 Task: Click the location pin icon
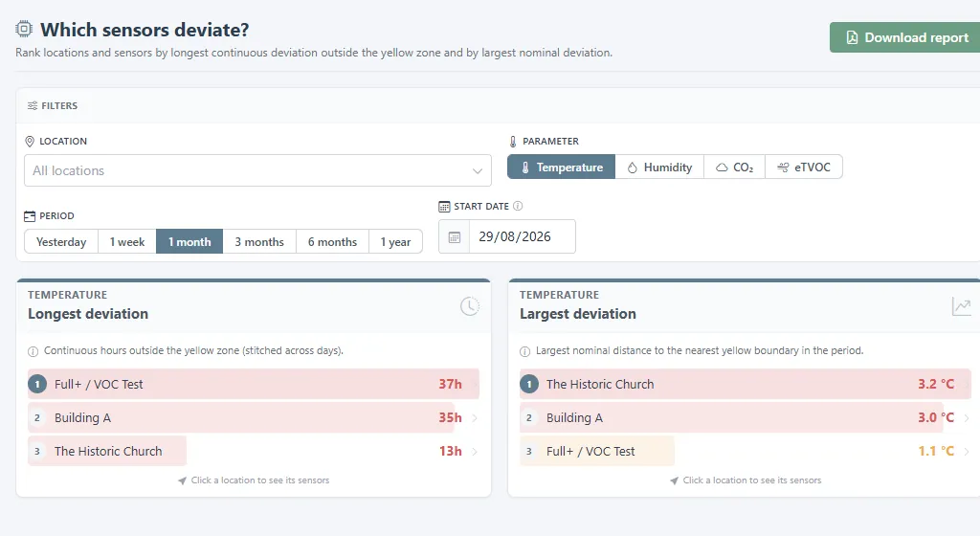30,142
